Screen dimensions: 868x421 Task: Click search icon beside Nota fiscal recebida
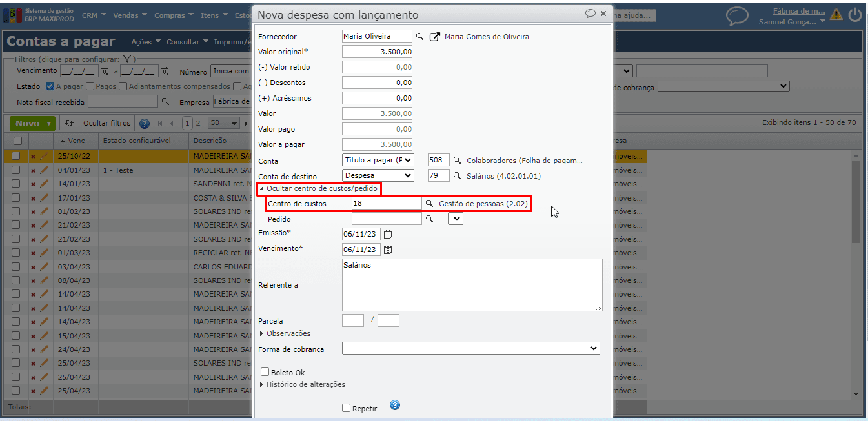coord(165,102)
